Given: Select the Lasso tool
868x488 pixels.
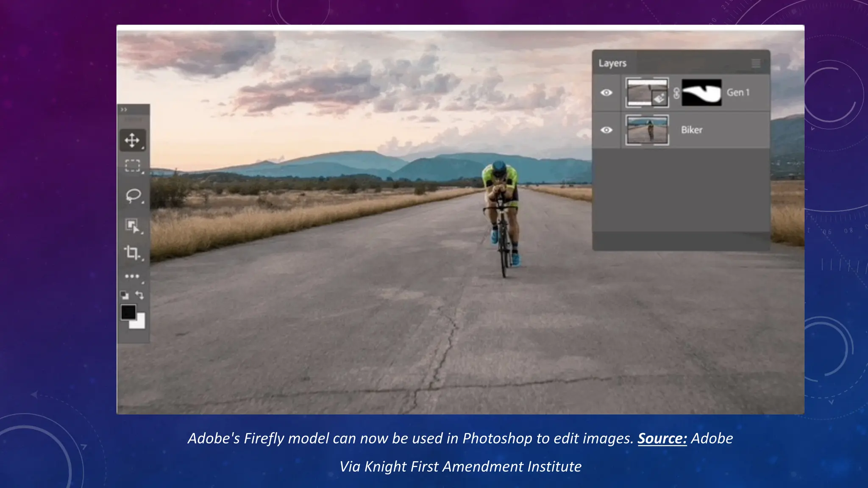Looking at the screenshot, I should click(134, 195).
